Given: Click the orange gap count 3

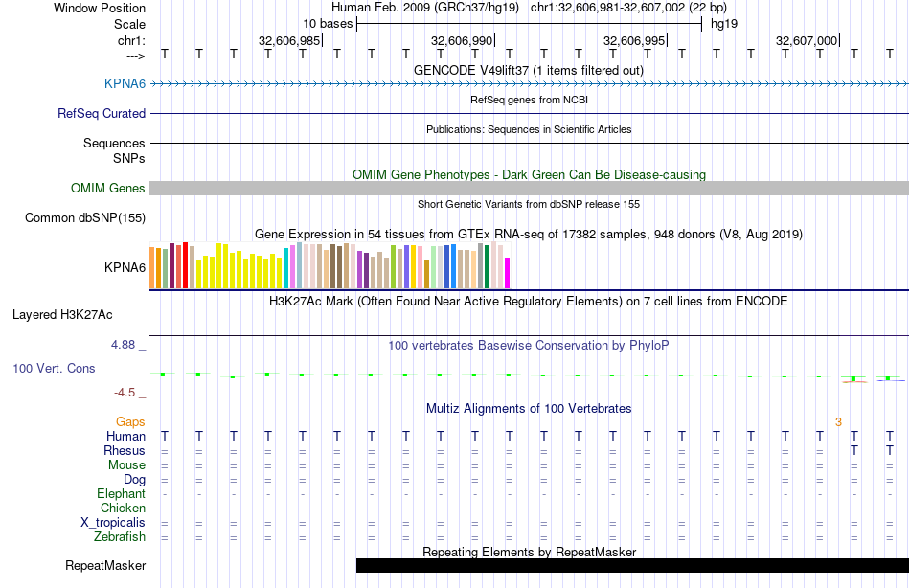Looking at the screenshot, I should pyautogui.click(x=838, y=422).
